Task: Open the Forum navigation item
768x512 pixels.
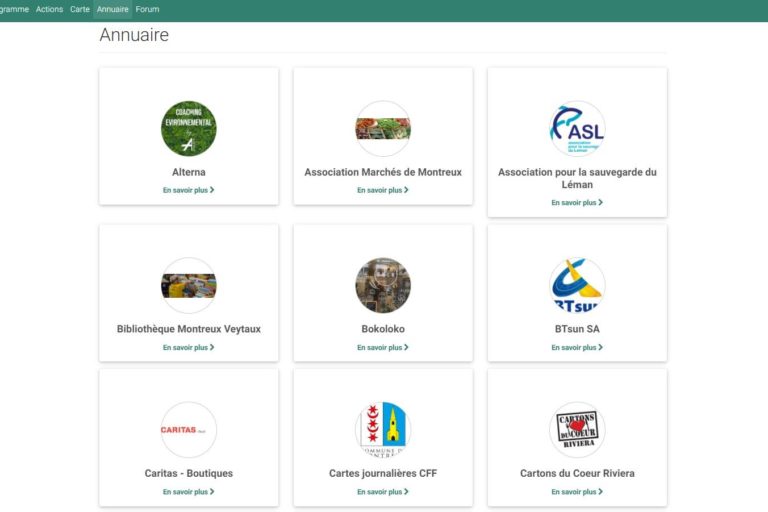Action: pyautogui.click(x=147, y=9)
